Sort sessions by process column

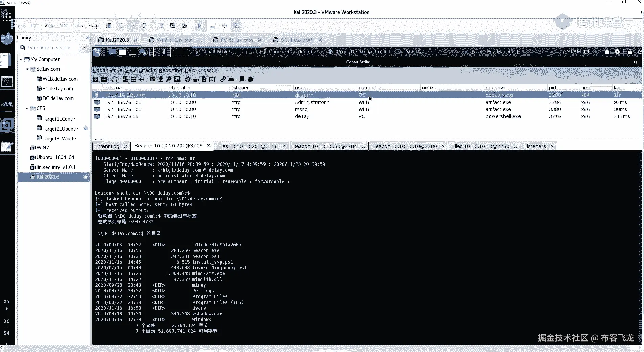tap(515, 88)
